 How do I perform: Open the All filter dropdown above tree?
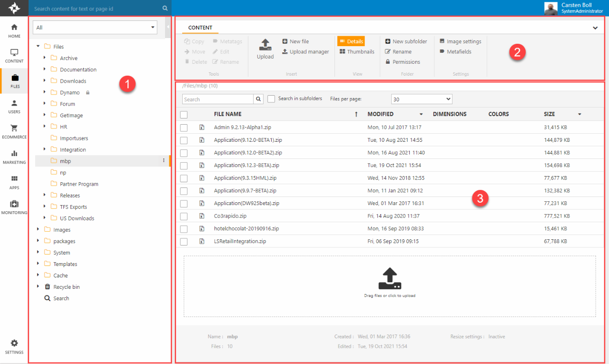coord(95,28)
